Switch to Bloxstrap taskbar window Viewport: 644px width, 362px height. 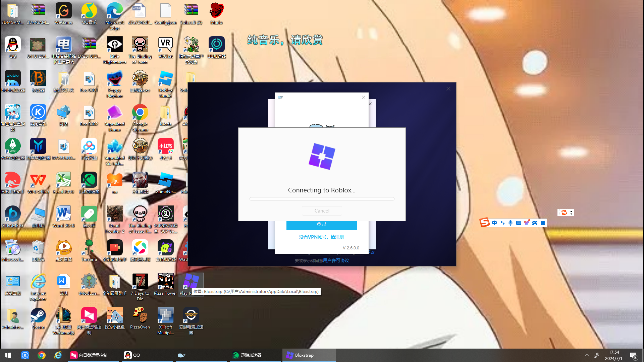[309, 355]
